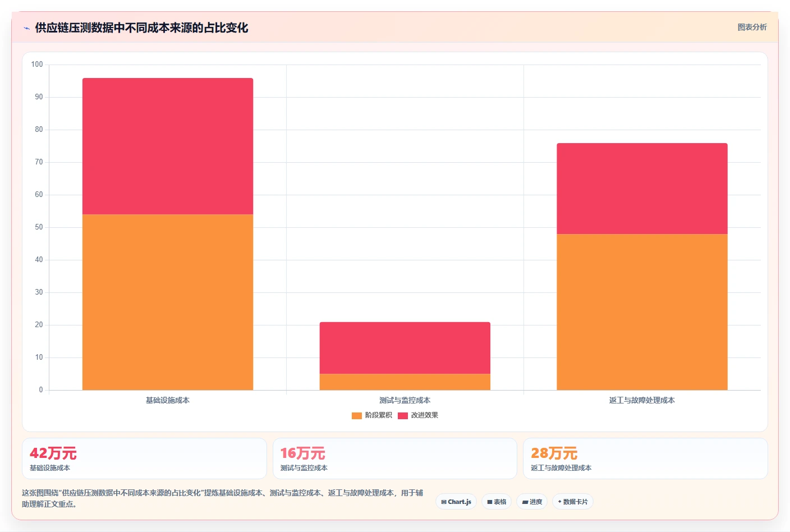
Task: Click the 测试与监控成本 x-axis label
Action: tap(405, 400)
